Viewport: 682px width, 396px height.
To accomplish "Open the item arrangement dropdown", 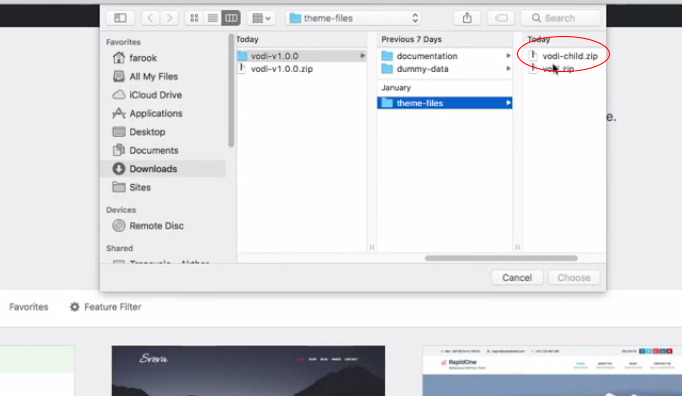I will [261, 18].
